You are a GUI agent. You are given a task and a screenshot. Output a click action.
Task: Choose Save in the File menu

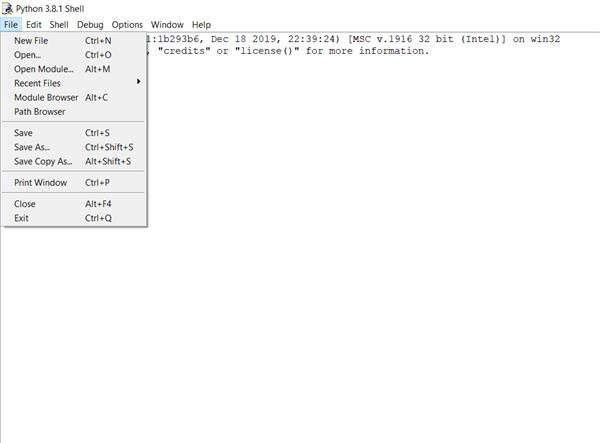(75, 133)
